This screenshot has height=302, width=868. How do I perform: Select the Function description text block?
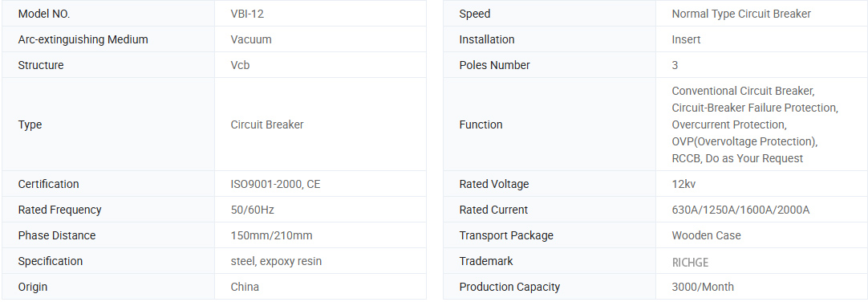click(755, 124)
